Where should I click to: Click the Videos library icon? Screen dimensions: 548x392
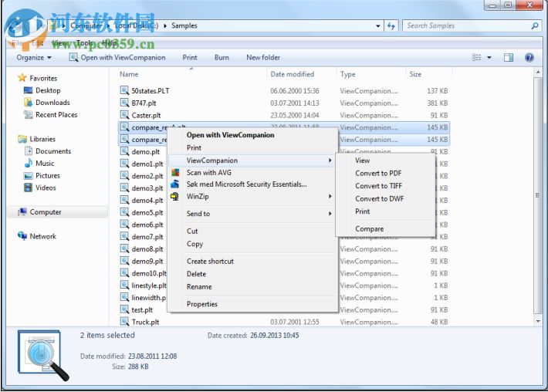tap(28, 188)
